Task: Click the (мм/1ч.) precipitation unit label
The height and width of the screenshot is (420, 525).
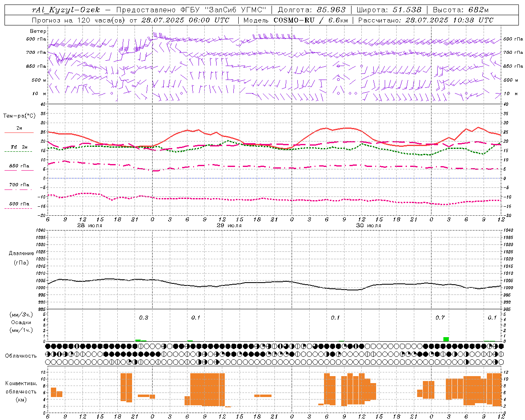Action: [x=21, y=330]
